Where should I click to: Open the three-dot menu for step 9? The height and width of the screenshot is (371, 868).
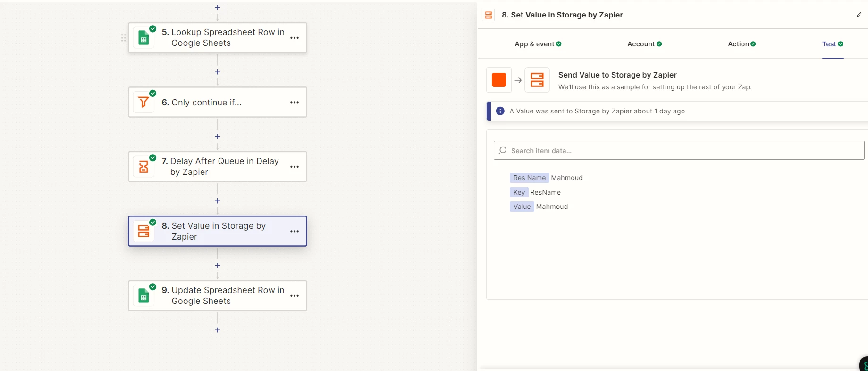coord(295,296)
